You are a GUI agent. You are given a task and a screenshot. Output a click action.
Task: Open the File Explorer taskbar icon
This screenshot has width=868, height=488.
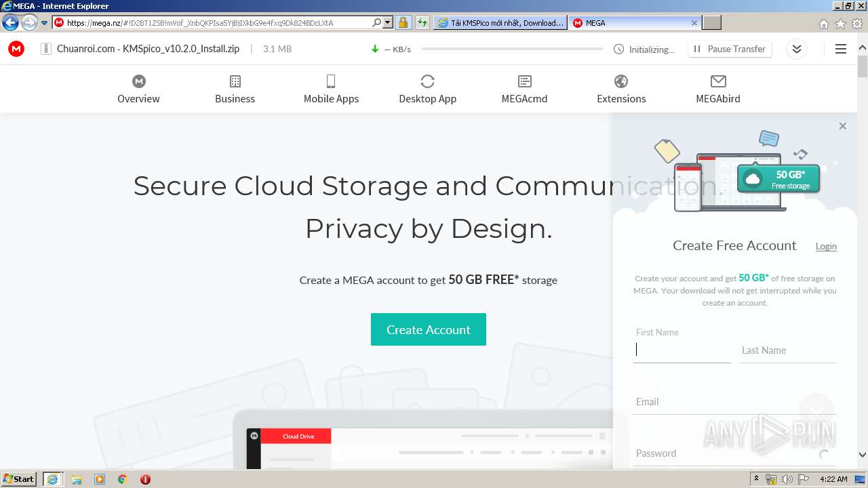[77, 479]
